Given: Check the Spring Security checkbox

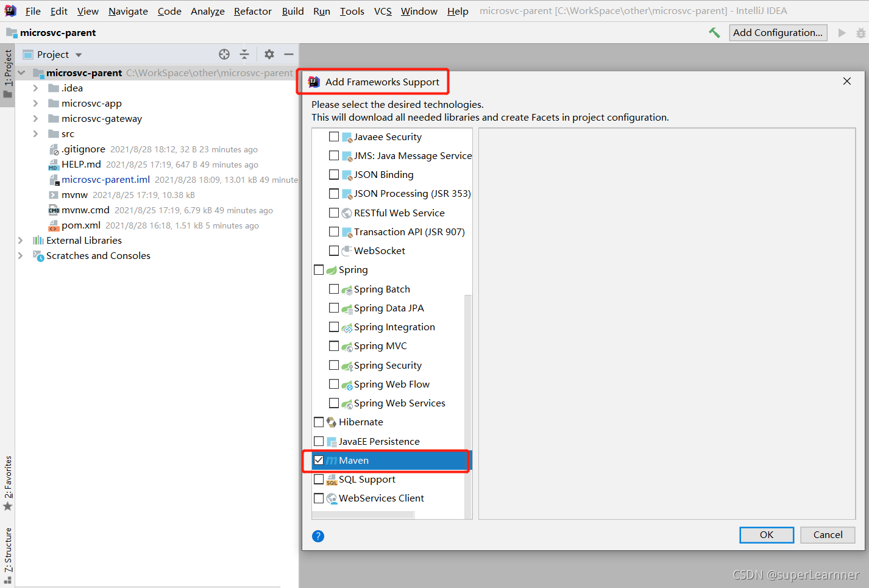Looking at the screenshot, I should pyautogui.click(x=334, y=365).
